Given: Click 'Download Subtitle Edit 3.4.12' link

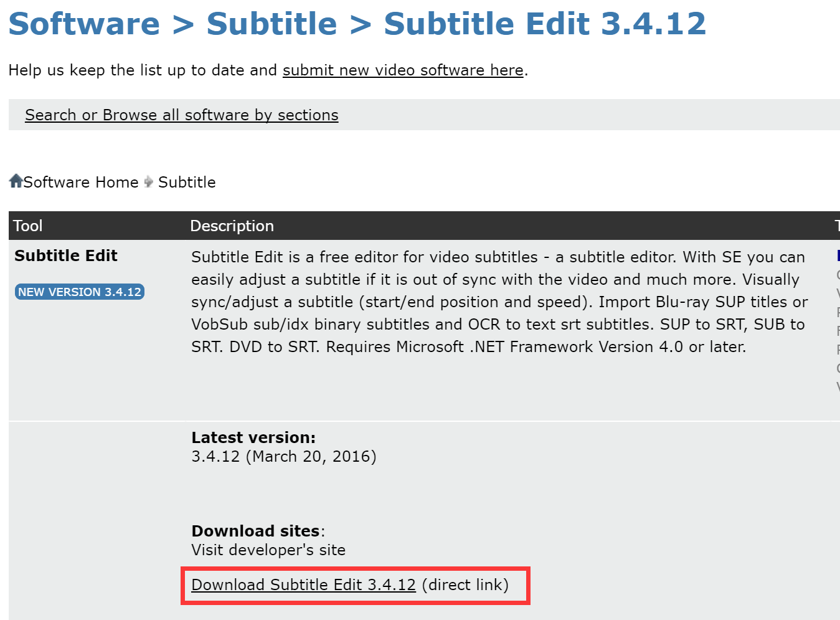Looking at the screenshot, I should [x=303, y=585].
